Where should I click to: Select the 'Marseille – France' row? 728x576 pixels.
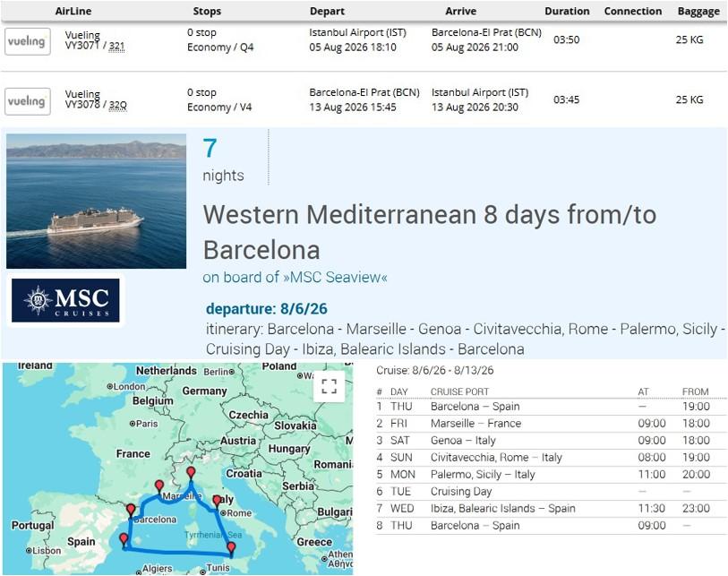pyautogui.click(x=551, y=423)
